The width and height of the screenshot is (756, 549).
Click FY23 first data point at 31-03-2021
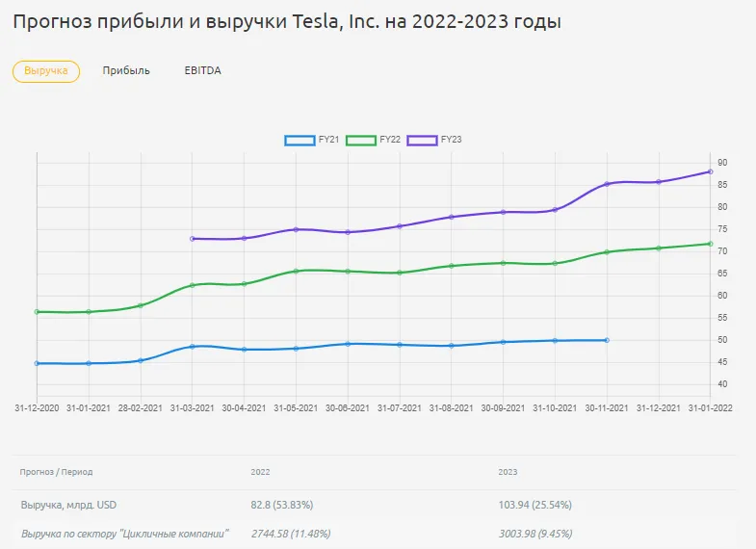point(193,239)
